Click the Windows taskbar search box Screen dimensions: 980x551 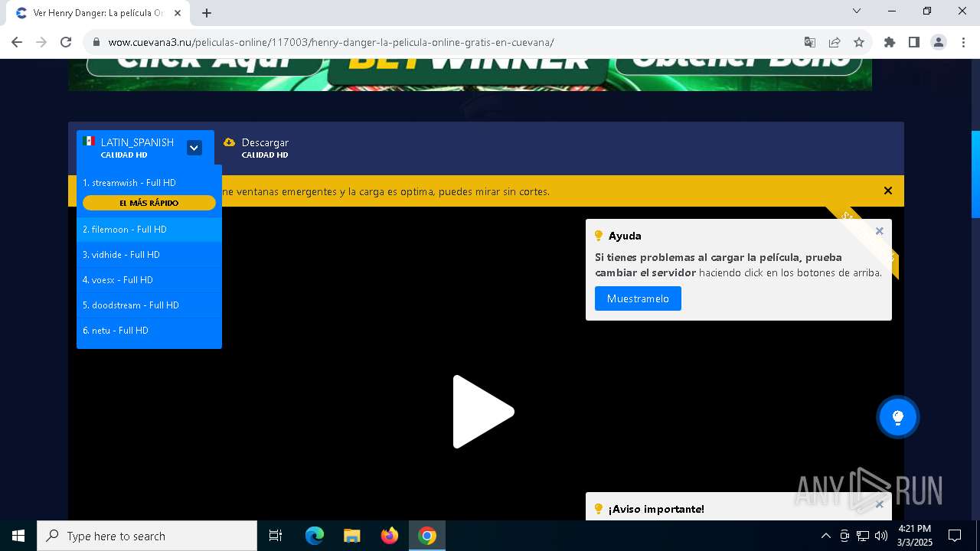147,536
